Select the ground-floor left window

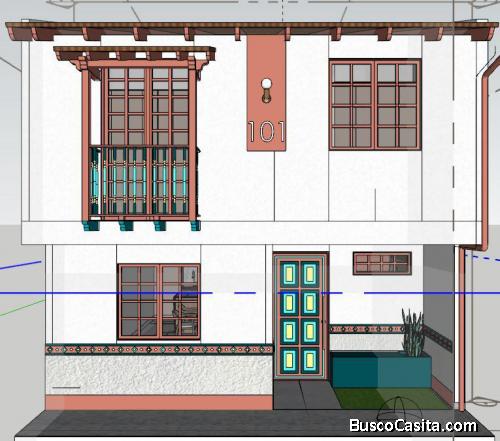159,302
